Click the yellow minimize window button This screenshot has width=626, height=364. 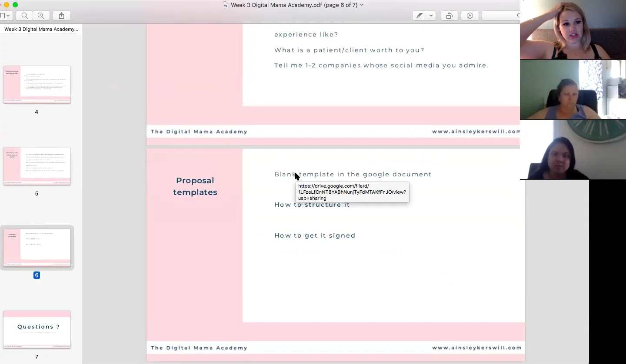pyautogui.click(x=7, y=5)
